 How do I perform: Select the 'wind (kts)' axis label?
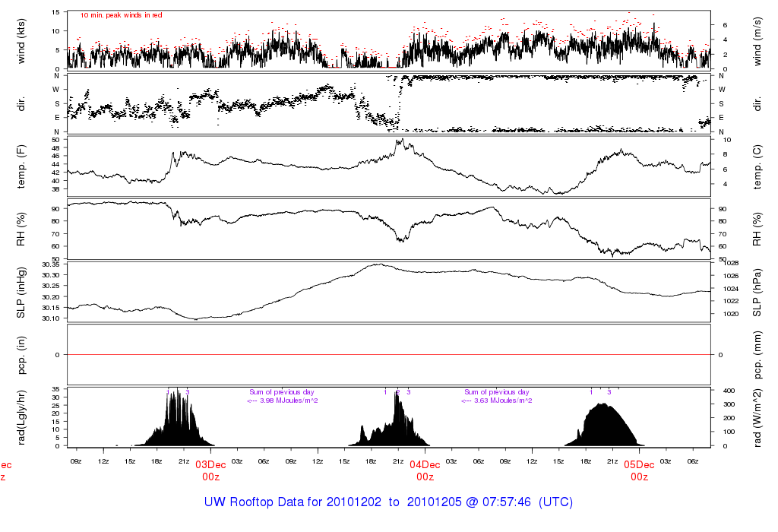click(21, 41)
